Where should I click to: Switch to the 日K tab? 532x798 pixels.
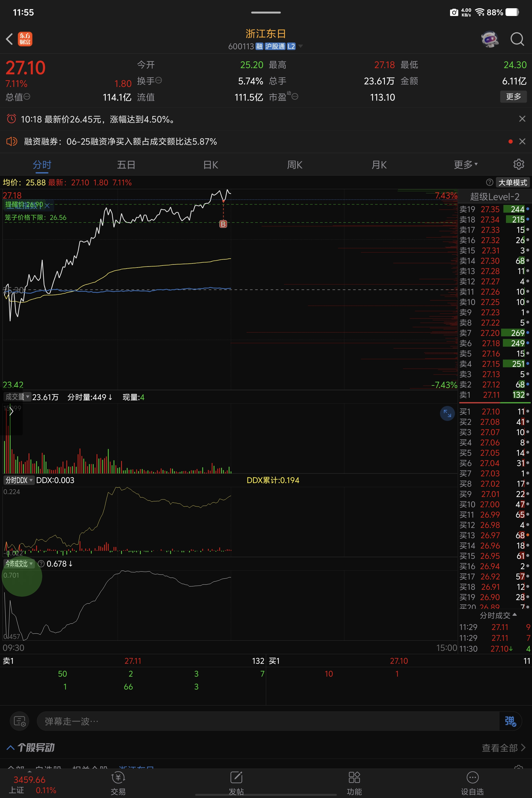[x=211, y=165]
